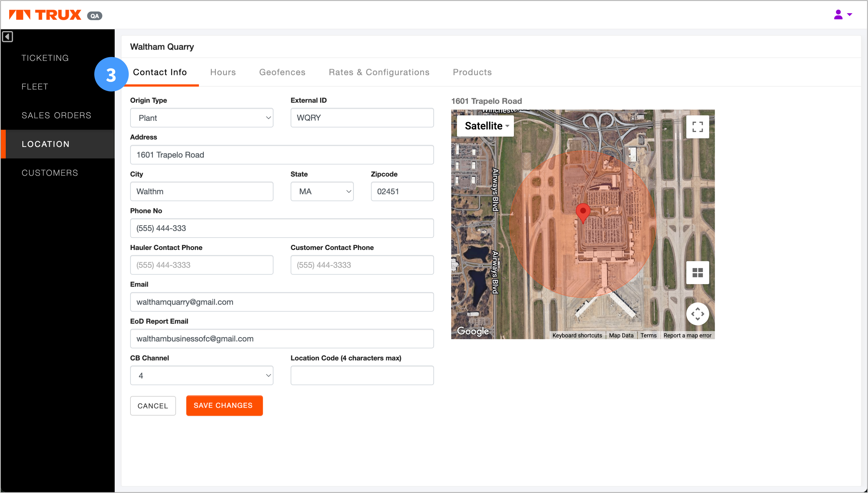
Task: Open the Google logo link on map
Action: pos(473,331)
